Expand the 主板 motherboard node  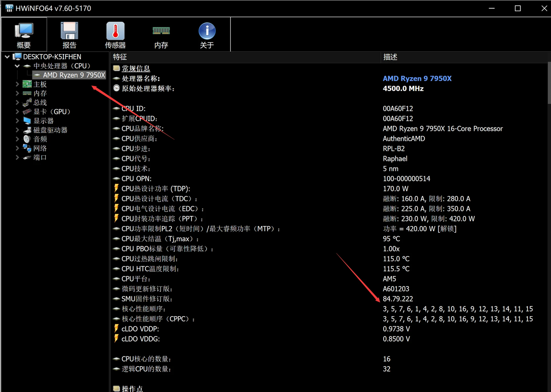pos(17,84)
